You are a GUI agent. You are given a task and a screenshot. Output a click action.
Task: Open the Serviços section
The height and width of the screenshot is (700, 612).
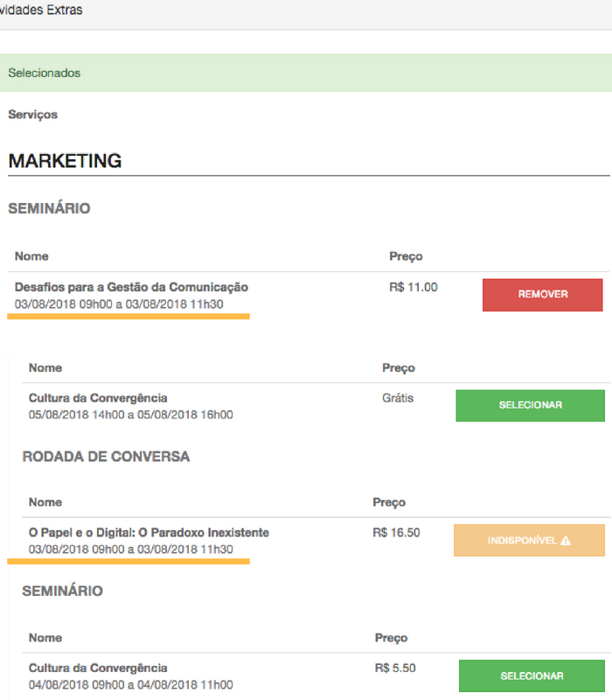[x=31, y=115]
